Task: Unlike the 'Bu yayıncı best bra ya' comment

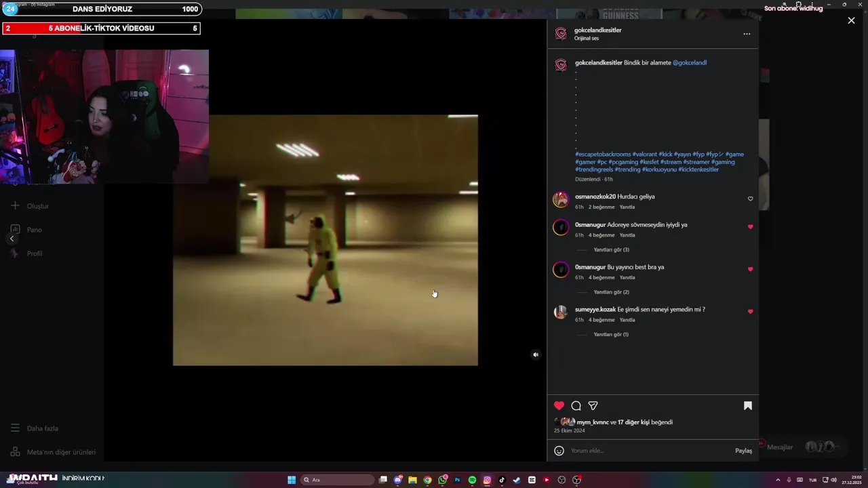Action: [750, 269]
